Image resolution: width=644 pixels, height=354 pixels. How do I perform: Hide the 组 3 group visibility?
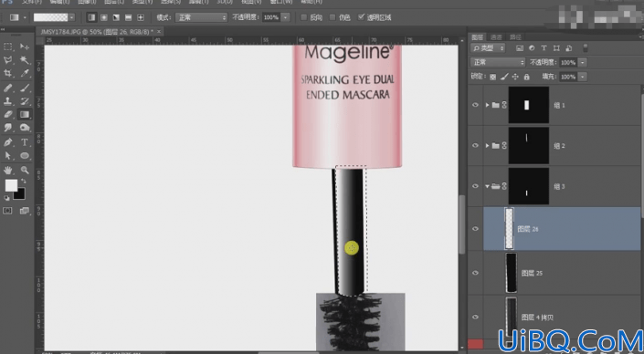475,186
